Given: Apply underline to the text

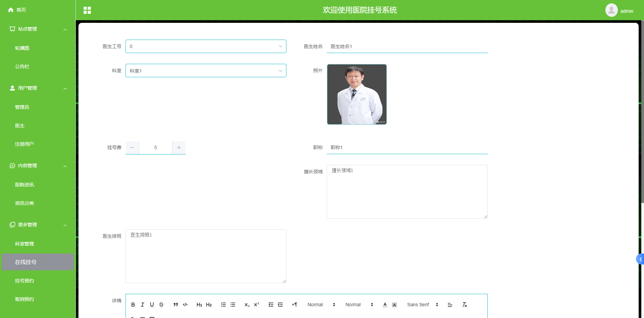Looking at the screenshot, I should 152,305.
